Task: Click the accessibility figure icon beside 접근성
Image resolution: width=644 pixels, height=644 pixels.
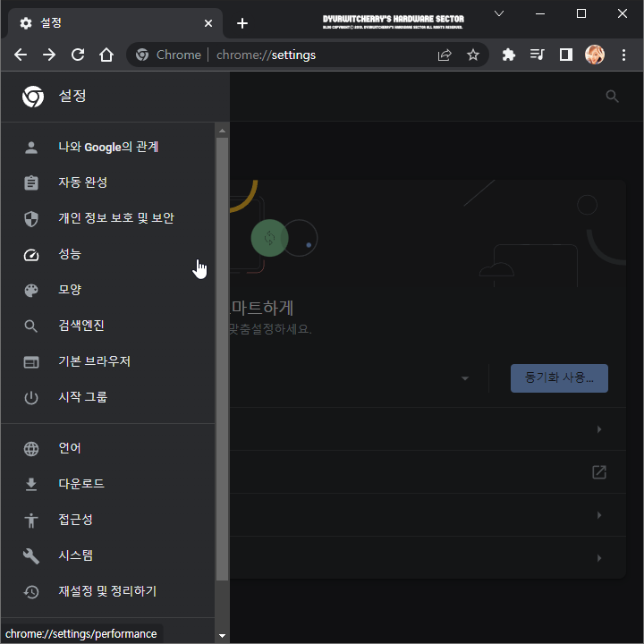Action: 31,520
